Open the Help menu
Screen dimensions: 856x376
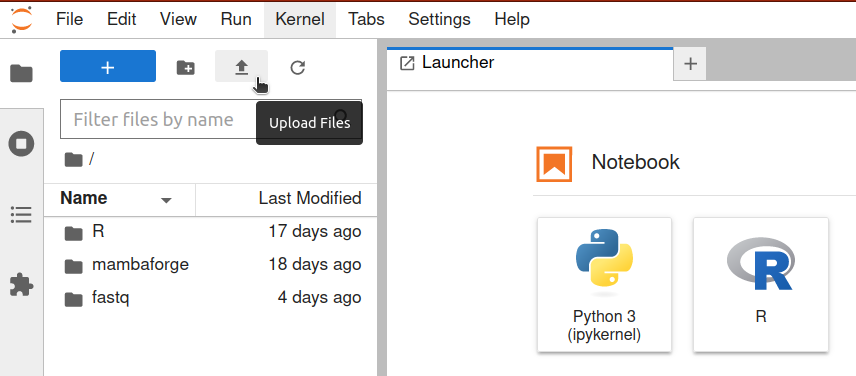tap(512, 20)
